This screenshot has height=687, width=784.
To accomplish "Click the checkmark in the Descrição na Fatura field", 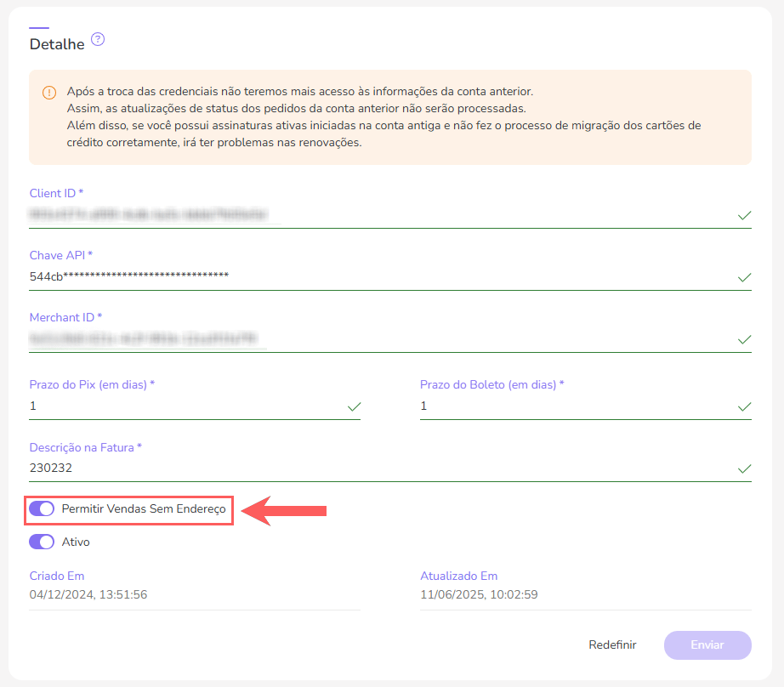I will 744,468.
